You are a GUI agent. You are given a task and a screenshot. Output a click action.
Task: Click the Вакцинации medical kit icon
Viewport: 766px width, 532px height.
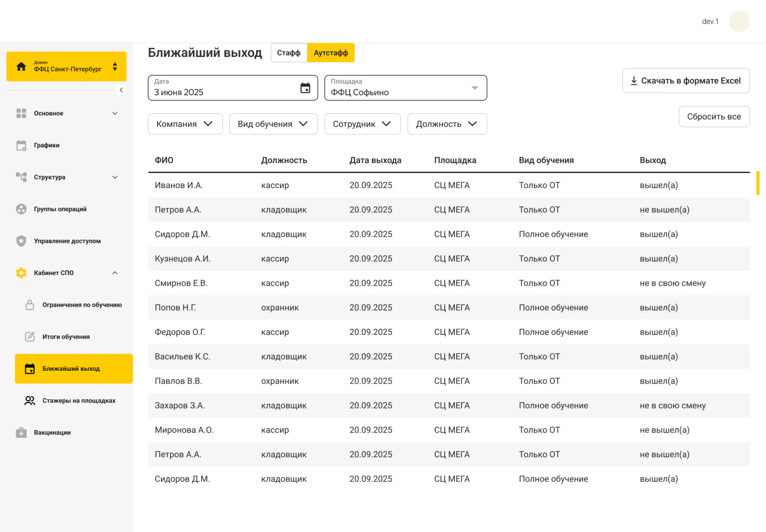[21, 432]
